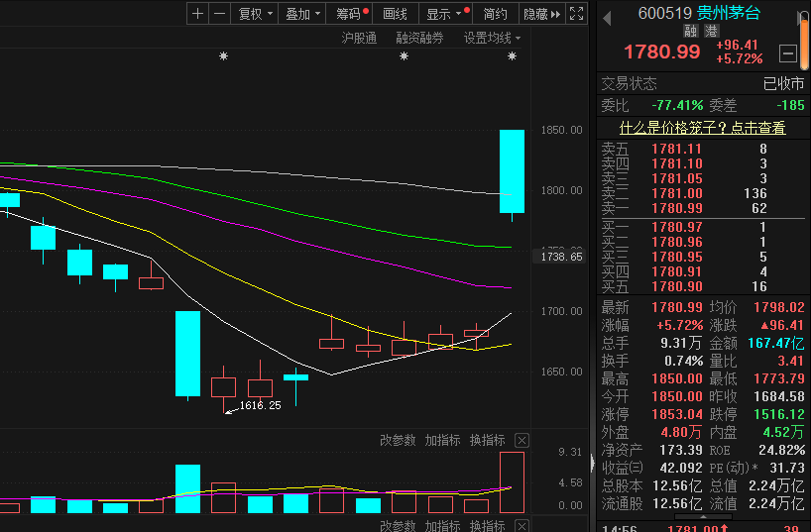Open 什么是价格笼子？点击查看 link
Image resolution: width=811 pixels, height=532 pixels.
tap(702, 127)
